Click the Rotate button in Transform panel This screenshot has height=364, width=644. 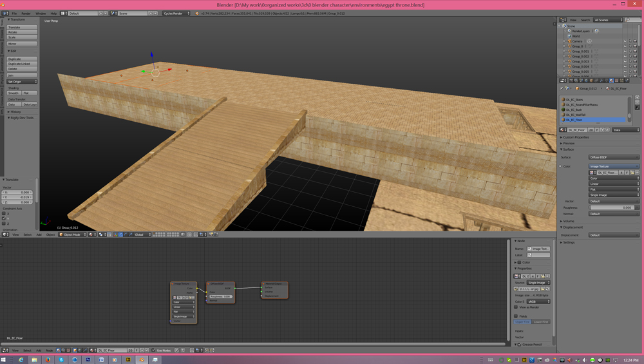click(x=22, y=32)
